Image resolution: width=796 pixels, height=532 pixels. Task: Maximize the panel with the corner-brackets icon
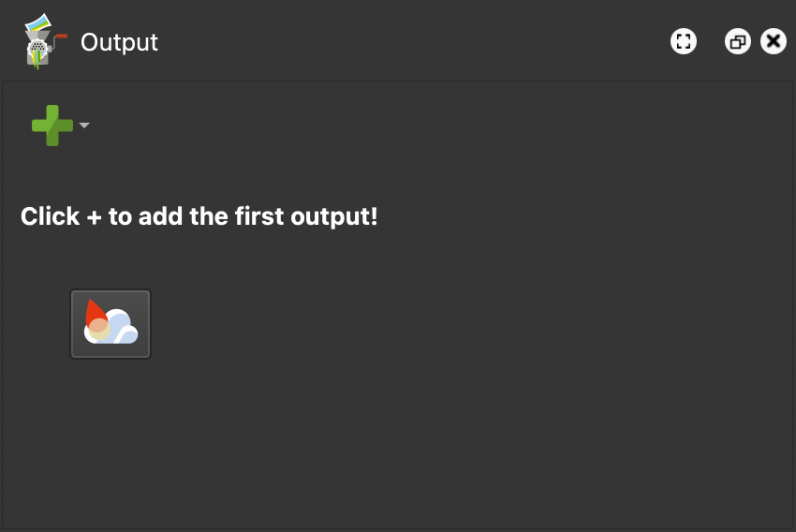pyautogui.click(x=684, y=41)
